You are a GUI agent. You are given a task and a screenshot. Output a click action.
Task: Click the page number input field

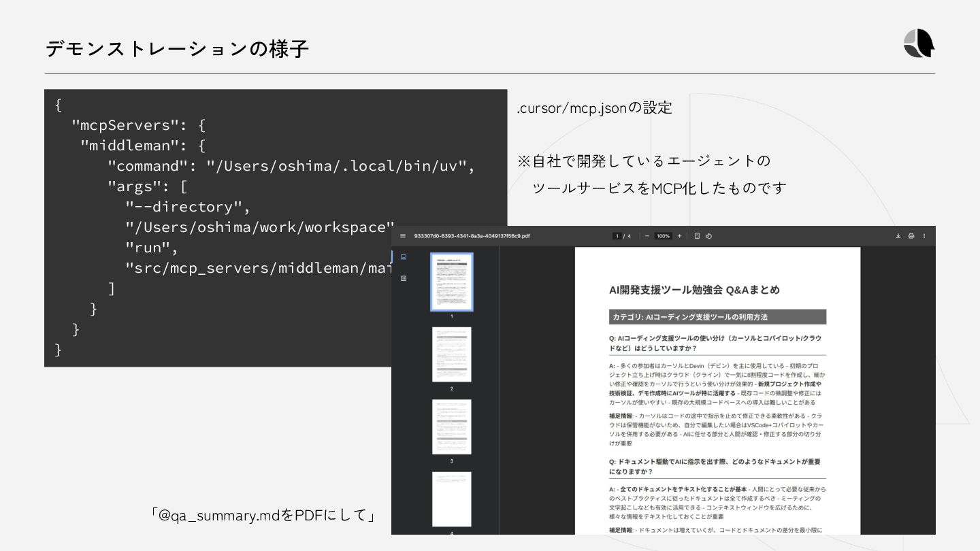pos(617,236)
